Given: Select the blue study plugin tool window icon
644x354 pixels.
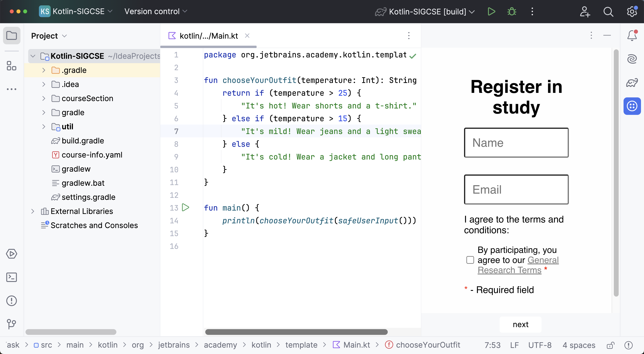Looking at the screenshot, I should [632, 106].
